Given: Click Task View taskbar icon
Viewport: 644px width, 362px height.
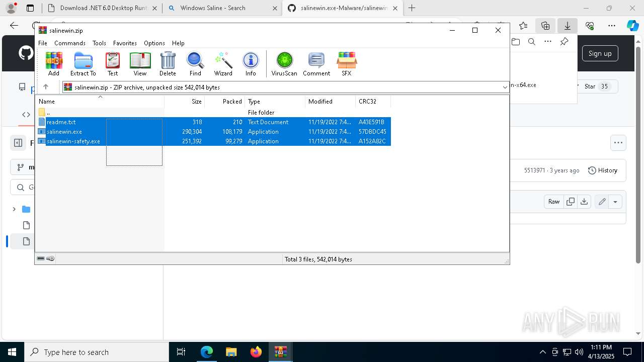Looking at the screenshot, I should click(181, 352).
